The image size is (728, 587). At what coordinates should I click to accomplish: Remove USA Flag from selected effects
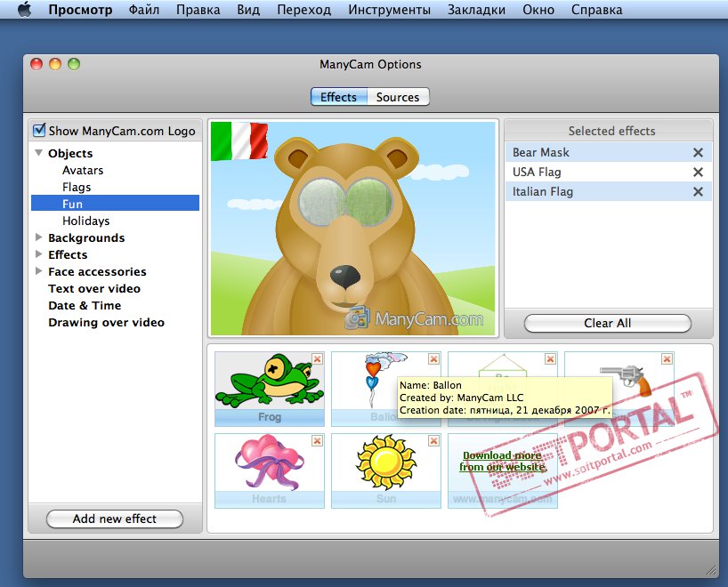coord(698,173)
